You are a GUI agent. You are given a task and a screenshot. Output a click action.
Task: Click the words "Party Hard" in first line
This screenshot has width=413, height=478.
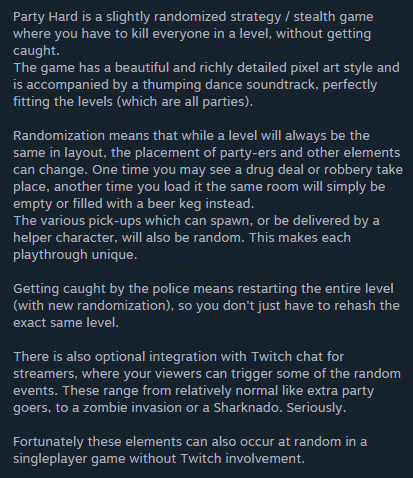coord(45,17)
